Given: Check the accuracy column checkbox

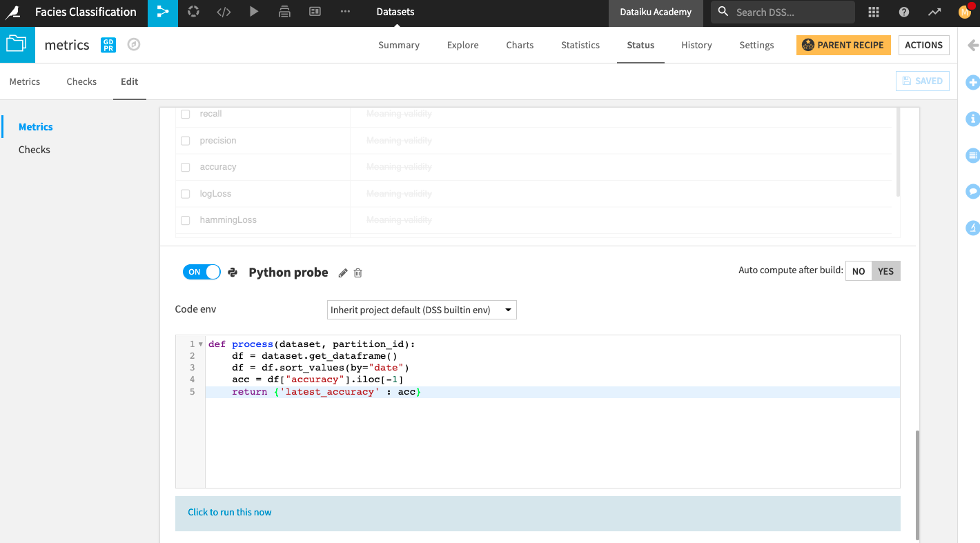Looking at the screenshot, I should pos(185,167).
